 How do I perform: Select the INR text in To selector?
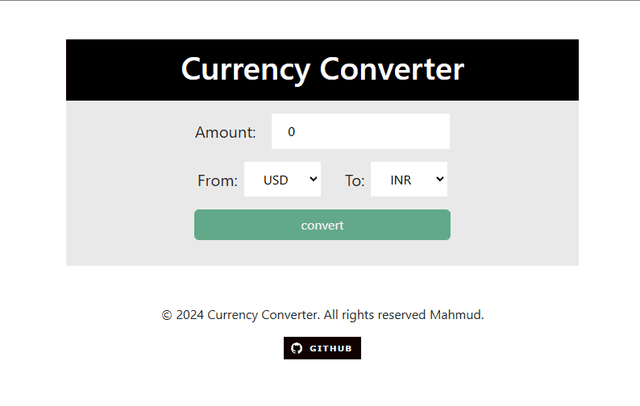pos(401,181)
